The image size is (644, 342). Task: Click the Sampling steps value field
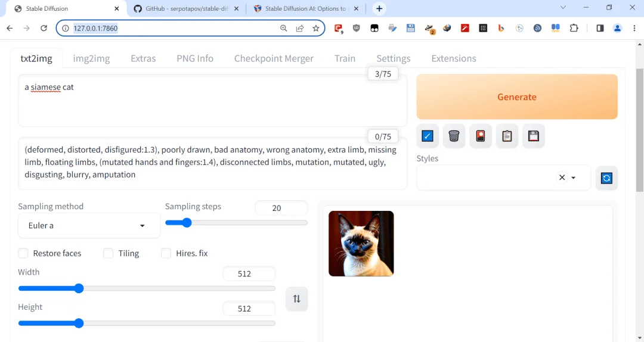coord(281,208)
